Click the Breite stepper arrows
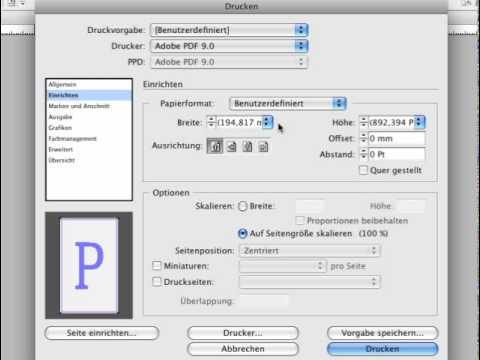Image resolution: width=480 pixels, height=360 pixels. tap(211, 122)
